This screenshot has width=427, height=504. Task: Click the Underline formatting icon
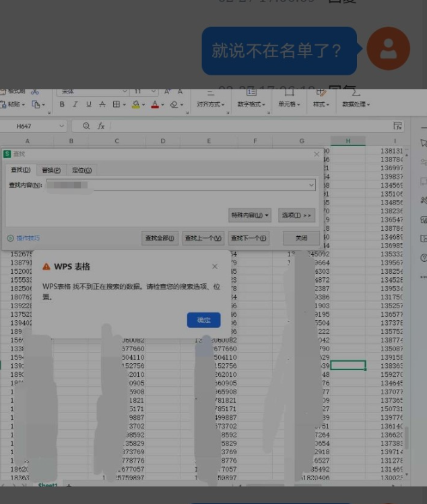point(88,105)
